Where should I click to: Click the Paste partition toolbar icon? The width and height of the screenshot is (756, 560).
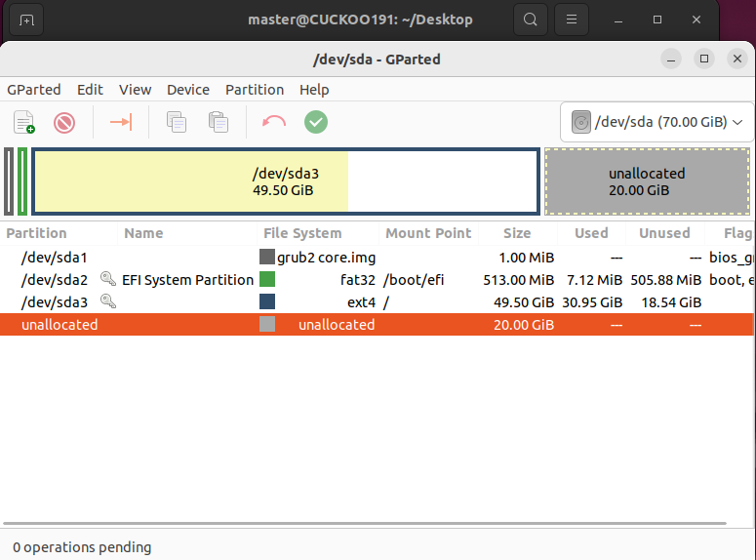[219, 122]
